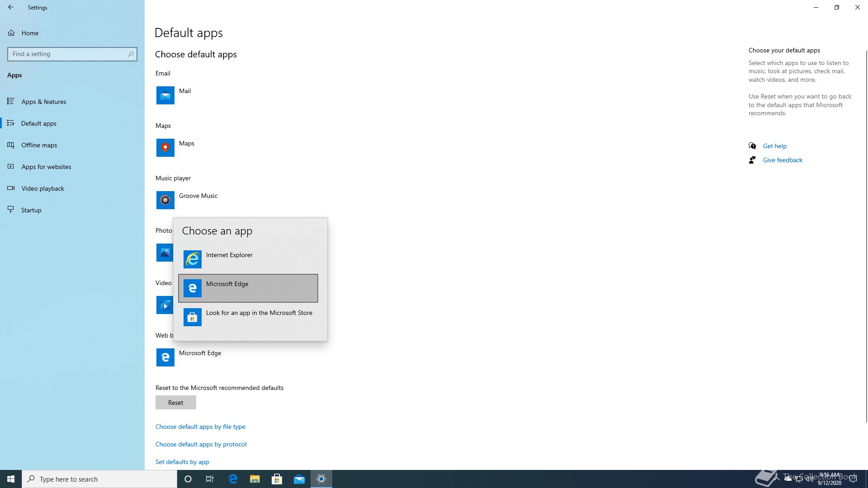
Task: Click the Get help chat icon
Action: (752, 146)
